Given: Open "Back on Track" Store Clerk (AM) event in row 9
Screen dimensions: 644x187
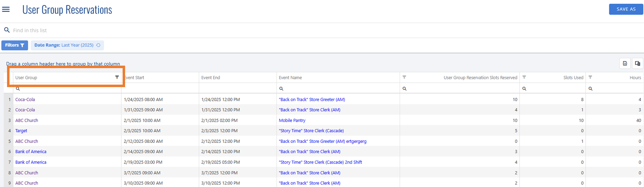Looking at the screenshot, I should pos(310,183).
